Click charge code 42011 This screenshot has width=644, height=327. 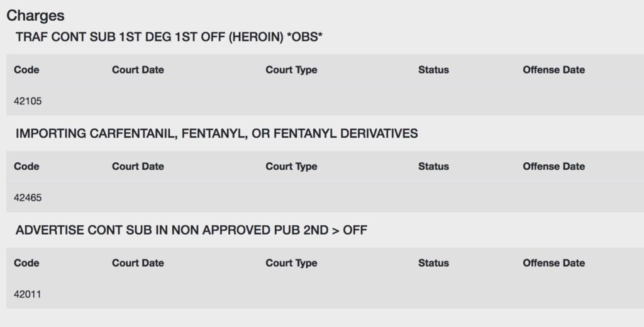[27, 294]
